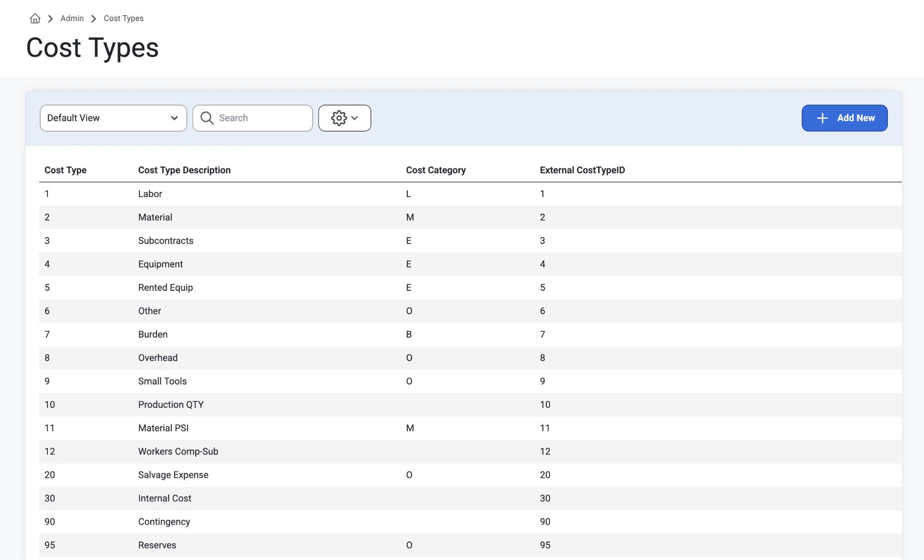Click the plus icon in Add New
924x560 pixels.
822,118
